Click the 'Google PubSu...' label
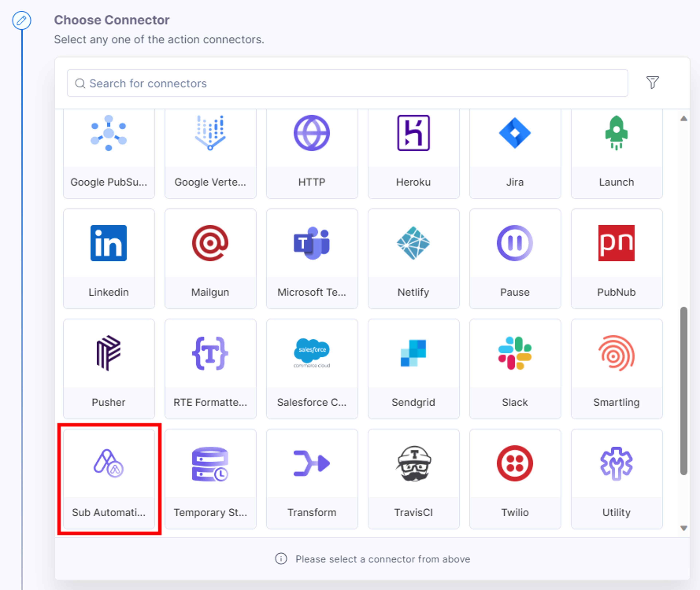Screen dimensions: 700x590 click(x=108, y=182)
